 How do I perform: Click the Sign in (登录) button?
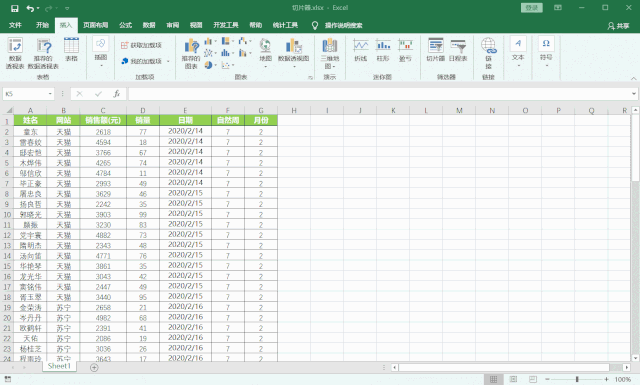coord(531,8)
